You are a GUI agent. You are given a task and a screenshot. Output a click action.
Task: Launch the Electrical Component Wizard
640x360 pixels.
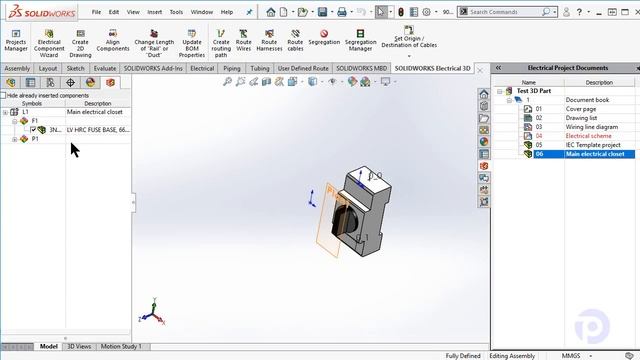(49, 43)
